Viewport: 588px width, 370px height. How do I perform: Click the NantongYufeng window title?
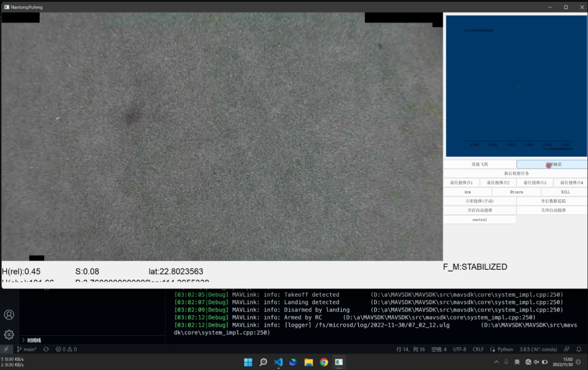27,7
